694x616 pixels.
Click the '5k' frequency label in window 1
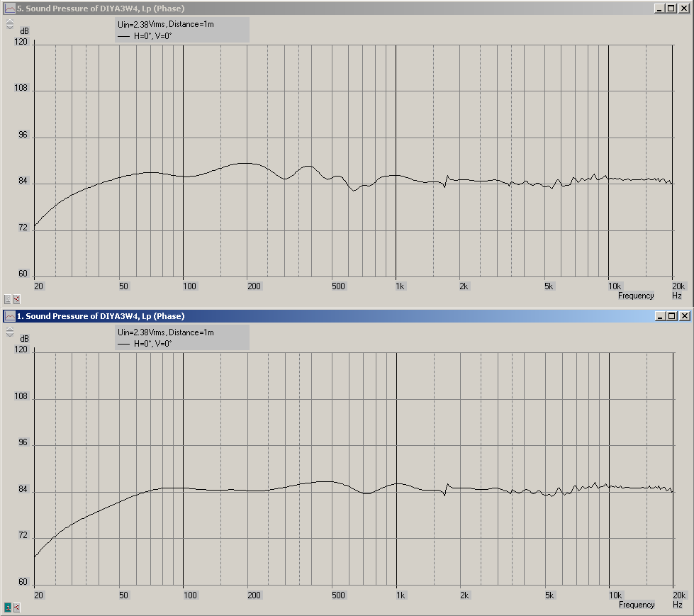tap(549, 595)
